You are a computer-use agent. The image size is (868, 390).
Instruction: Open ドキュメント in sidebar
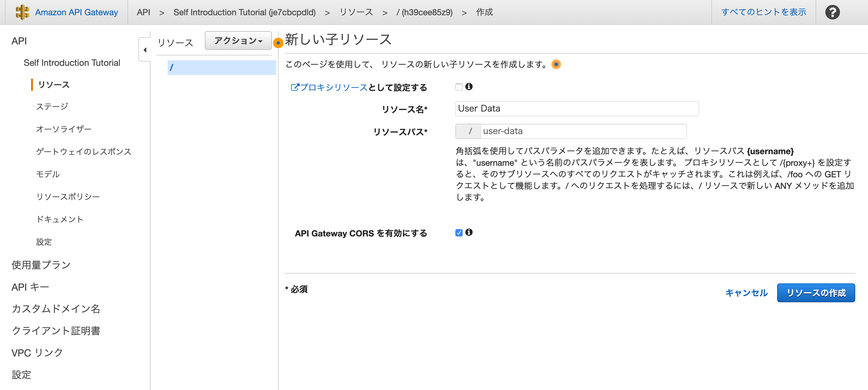coord(60,219)
